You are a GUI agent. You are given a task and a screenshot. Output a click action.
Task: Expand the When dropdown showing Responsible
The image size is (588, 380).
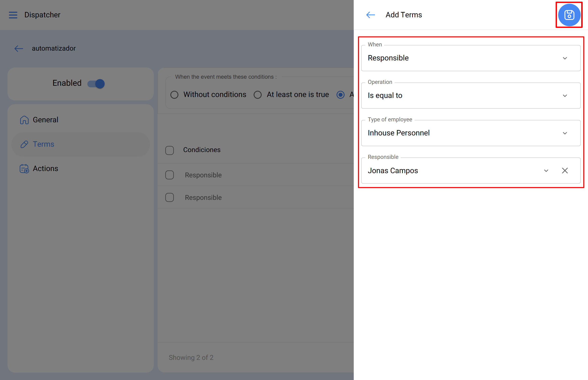(x=565, y=58)
